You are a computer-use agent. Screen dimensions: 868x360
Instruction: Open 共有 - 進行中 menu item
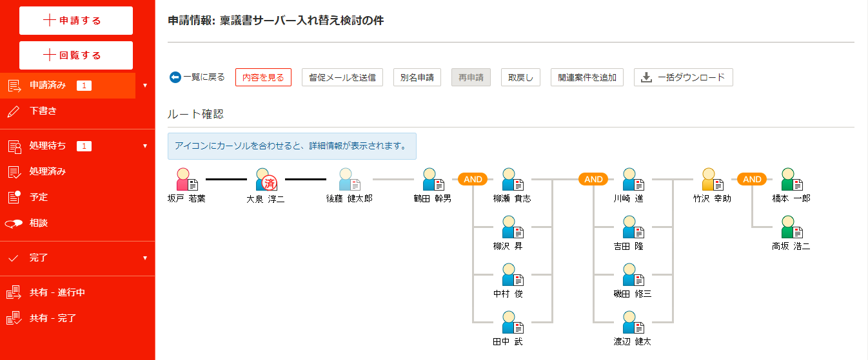[57, 292]
